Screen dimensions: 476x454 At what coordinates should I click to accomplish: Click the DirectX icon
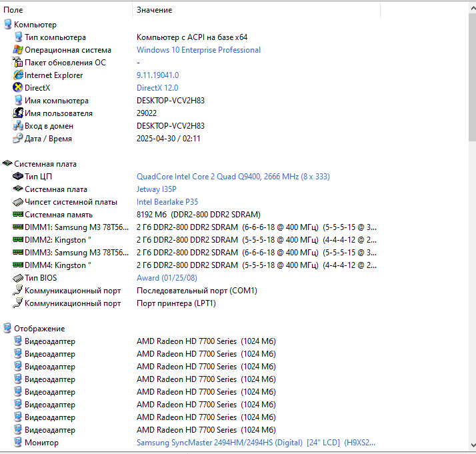tap(18, 88)
